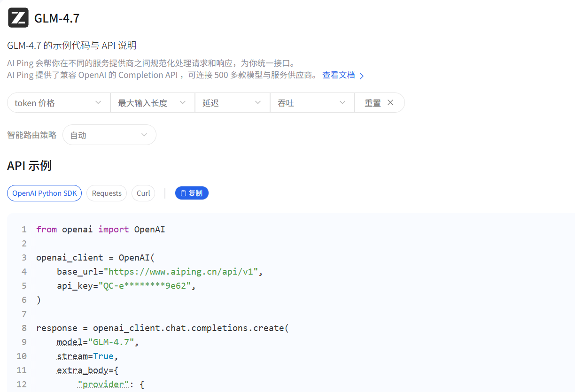The width and height of the screenshot is (575, 392).
Task: Copy the code with the 复制 button
Action: (x=192, y=193)
